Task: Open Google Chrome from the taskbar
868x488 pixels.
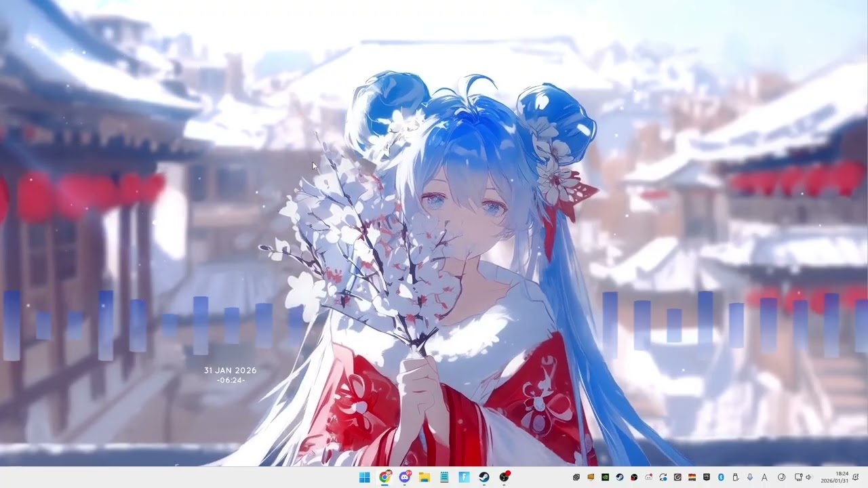Action: click(x=384, y=477)
